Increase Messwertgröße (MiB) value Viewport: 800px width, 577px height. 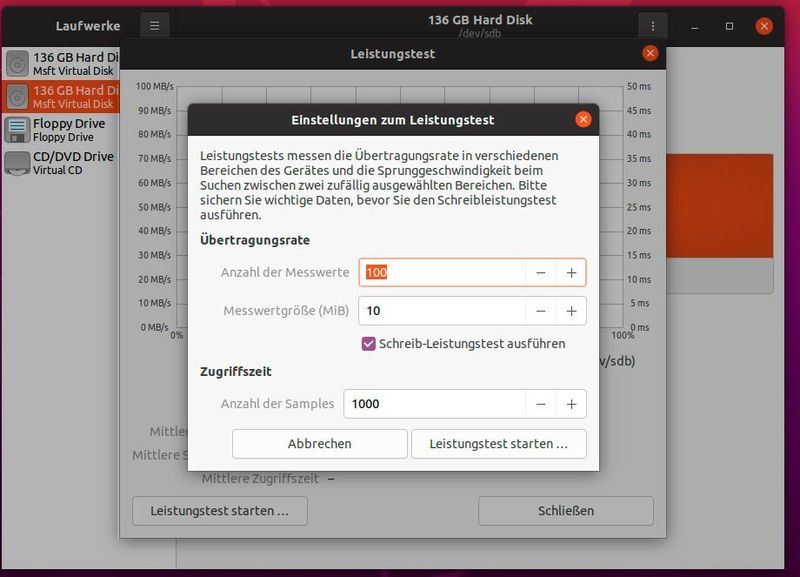click(571, 311)
